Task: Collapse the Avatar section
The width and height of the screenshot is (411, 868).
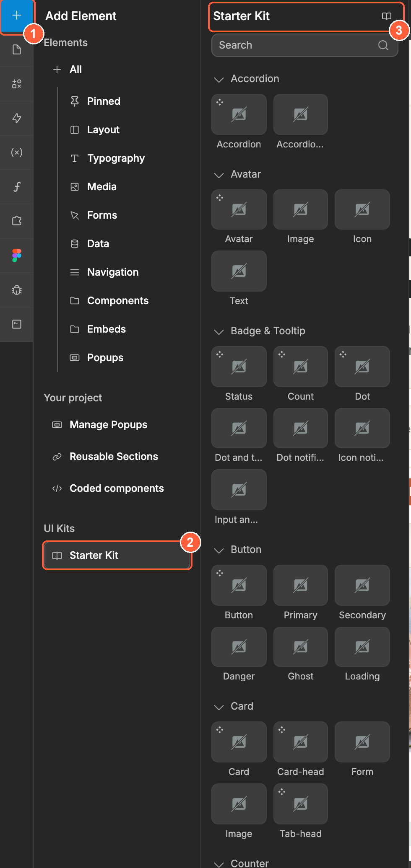Action: point(219,175)
